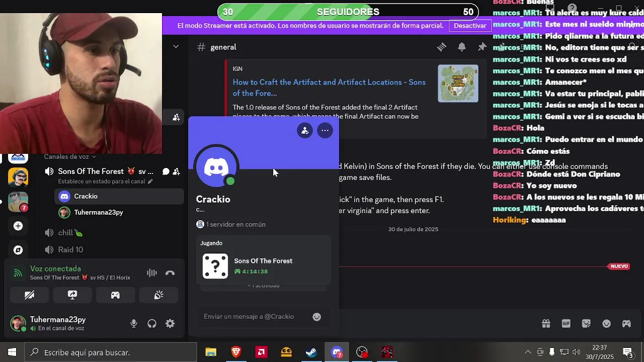Open Crackio's profile avatar
This screenshot has width=644, height=362.
click(x=216, y=168)
